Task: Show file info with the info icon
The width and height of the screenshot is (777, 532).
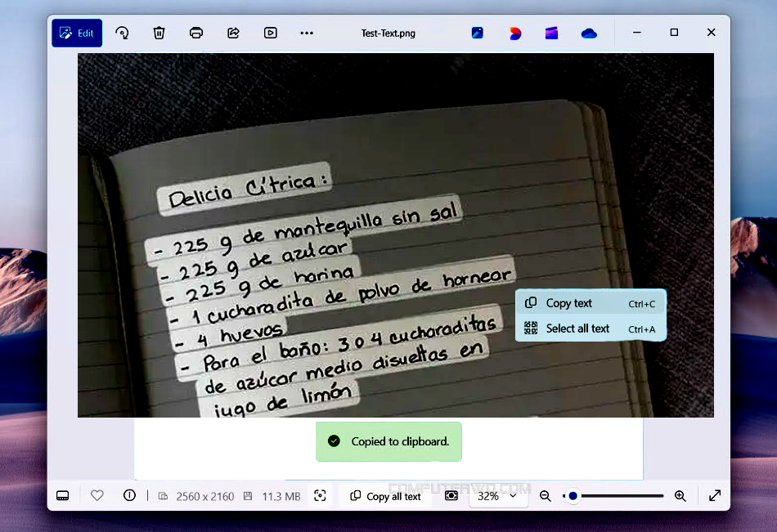Action: click(129, 495)
